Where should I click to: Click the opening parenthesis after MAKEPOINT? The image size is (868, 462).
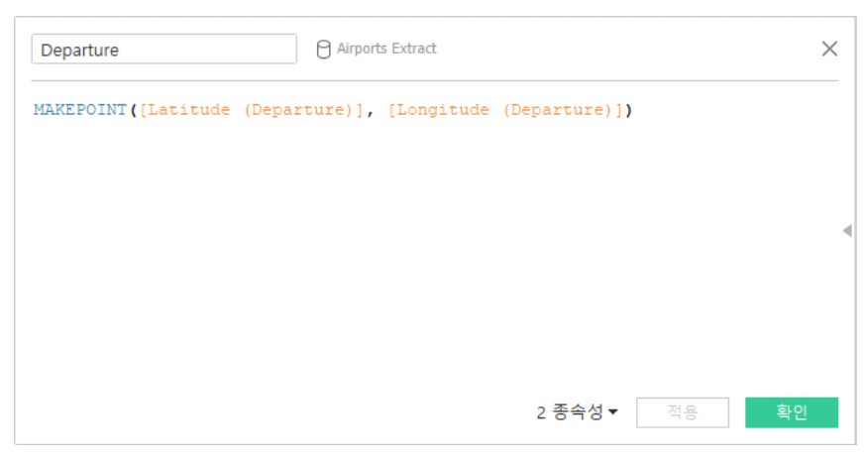coord(133,110)
